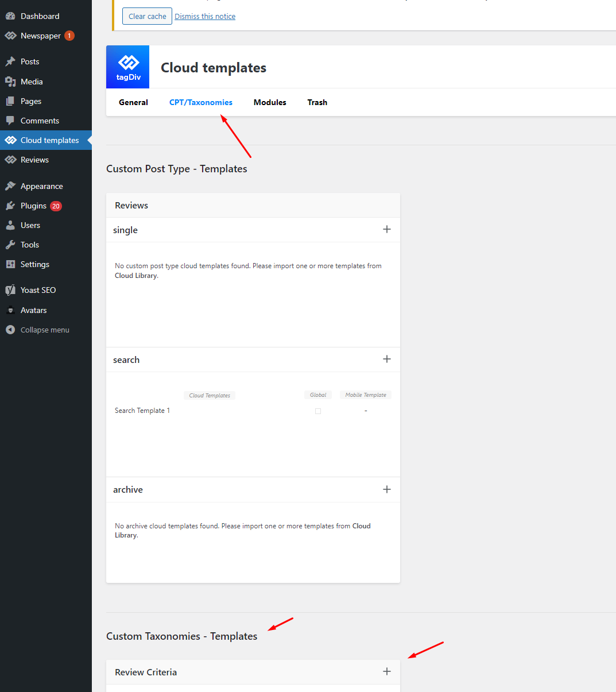Click the Media library icon
The image size is (616, 692).
pyautogui.click(x=10, y=82)
